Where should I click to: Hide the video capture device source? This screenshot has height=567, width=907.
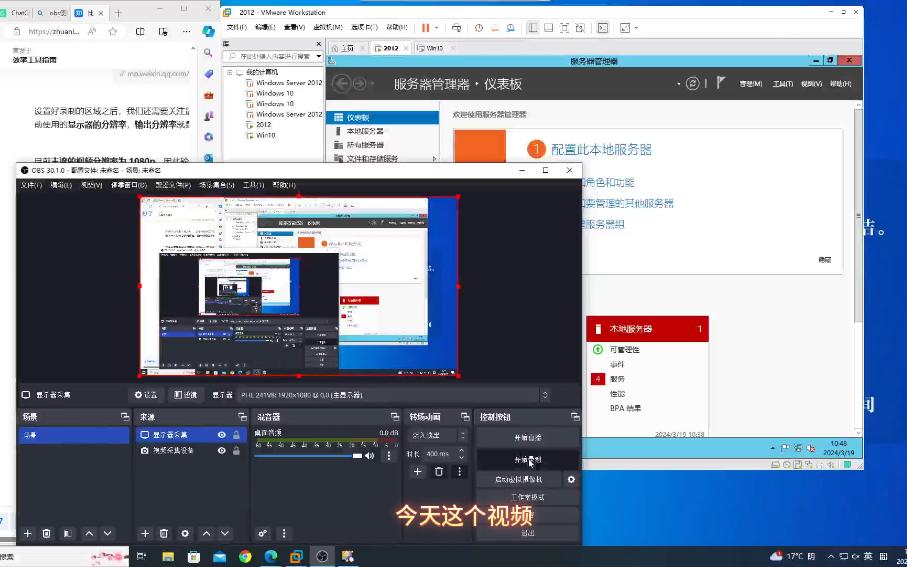(x=222, y=450)
